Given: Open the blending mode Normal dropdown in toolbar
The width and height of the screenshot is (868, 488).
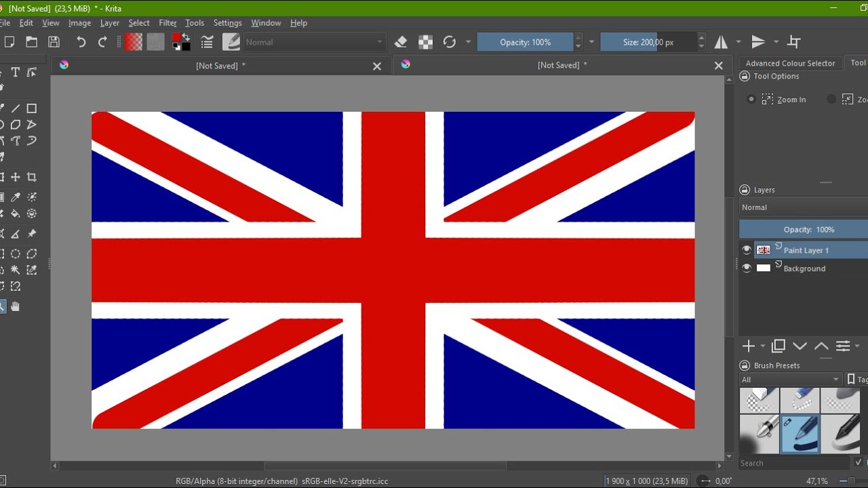Looking at the screenshot, I should click(315, 42).
